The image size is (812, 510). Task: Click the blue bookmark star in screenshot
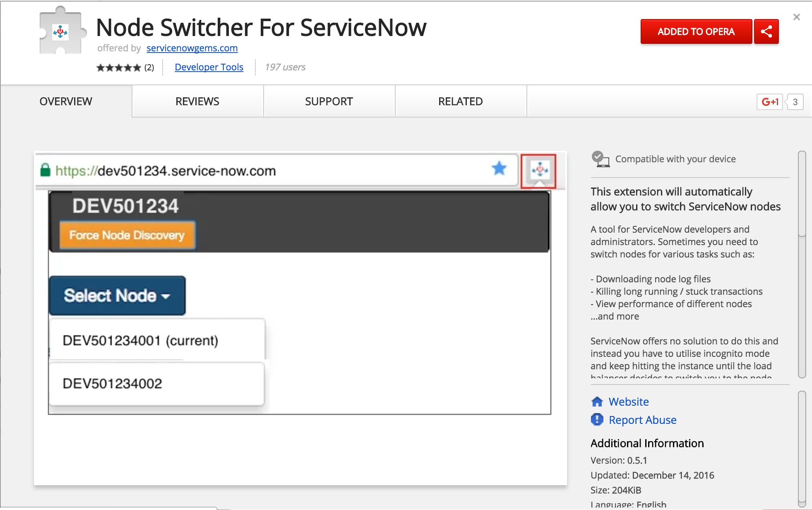499,168
